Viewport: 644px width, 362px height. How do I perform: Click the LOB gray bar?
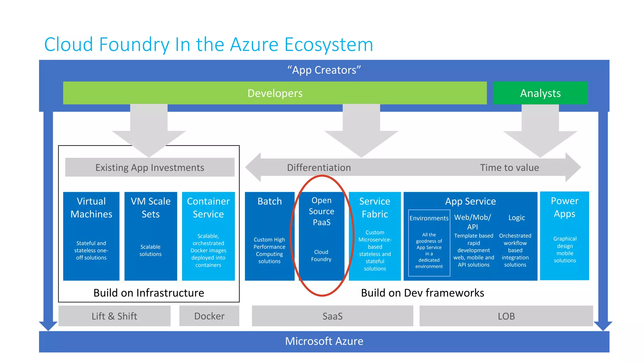coord(506,316)
